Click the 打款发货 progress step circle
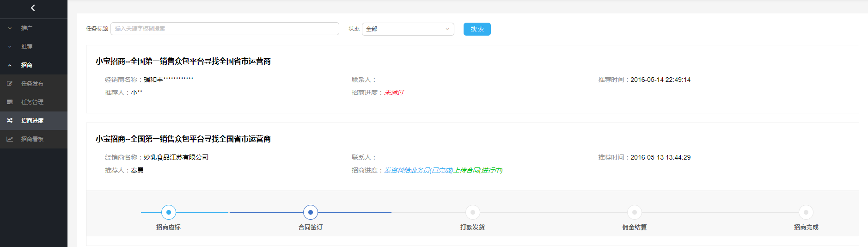 (472, 212)
